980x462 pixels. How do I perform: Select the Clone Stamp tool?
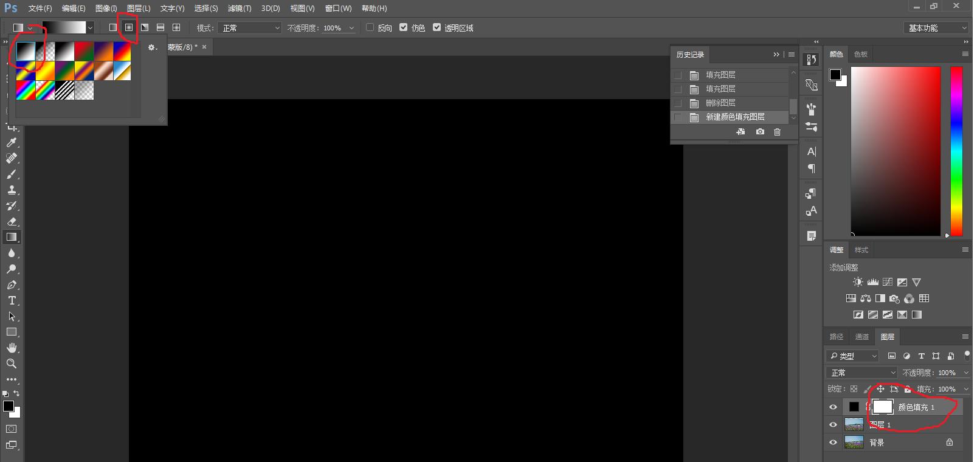tap(12, 190)
